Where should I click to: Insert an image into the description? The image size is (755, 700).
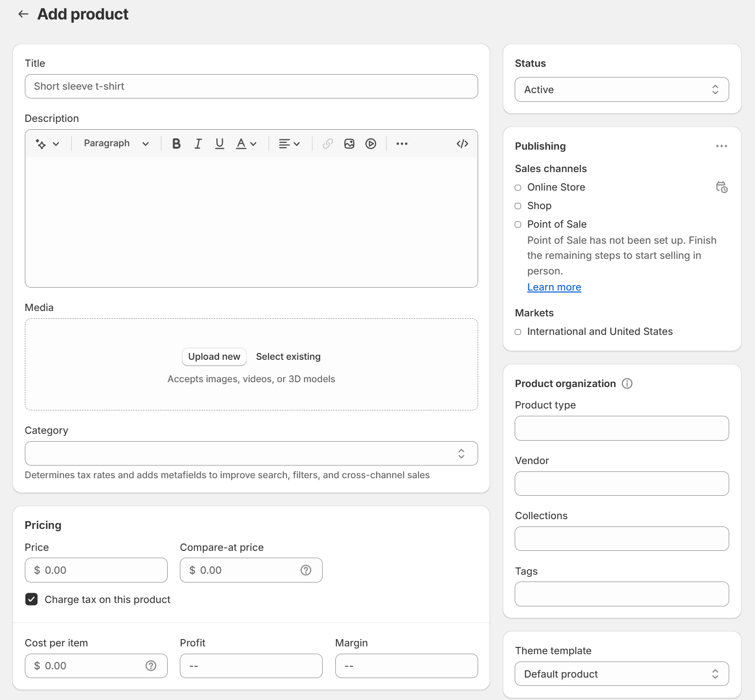click(x=349, y=143)
